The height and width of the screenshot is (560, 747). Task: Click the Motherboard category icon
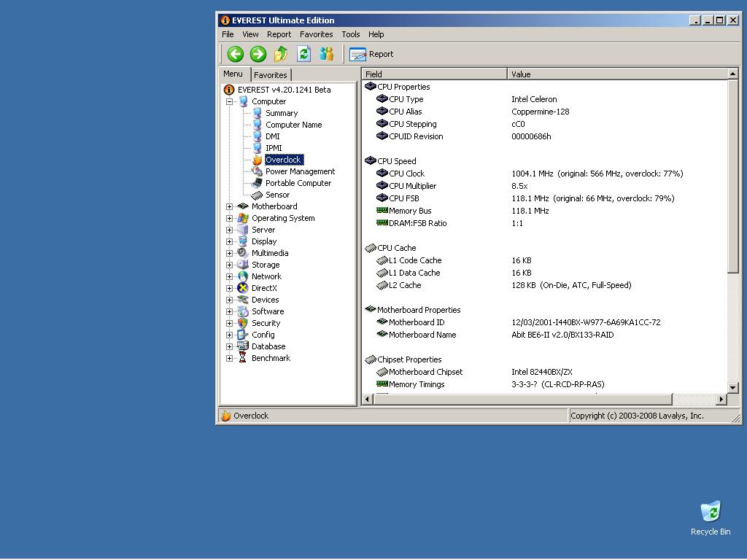243,206
